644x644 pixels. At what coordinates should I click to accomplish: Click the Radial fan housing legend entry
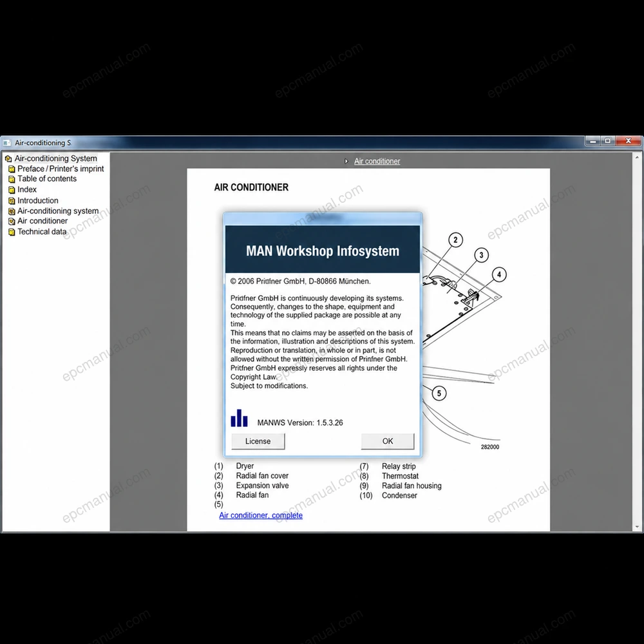(x=412, y=486)
